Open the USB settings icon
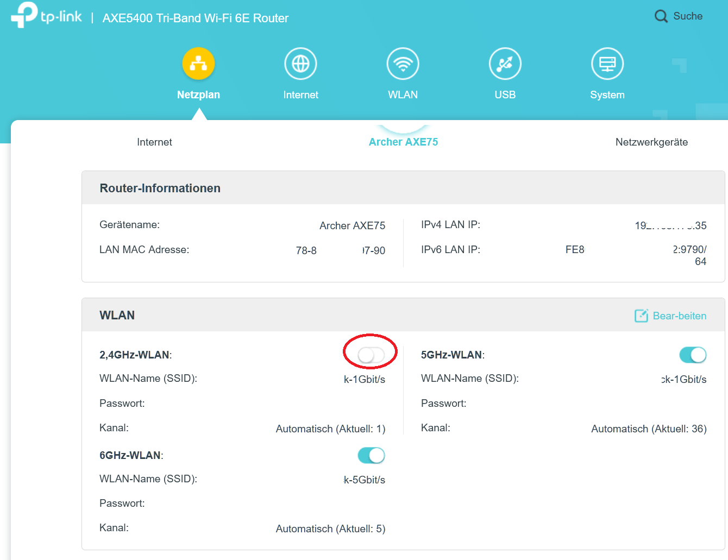The image size is (728, 560). click(x=505, y=64)
